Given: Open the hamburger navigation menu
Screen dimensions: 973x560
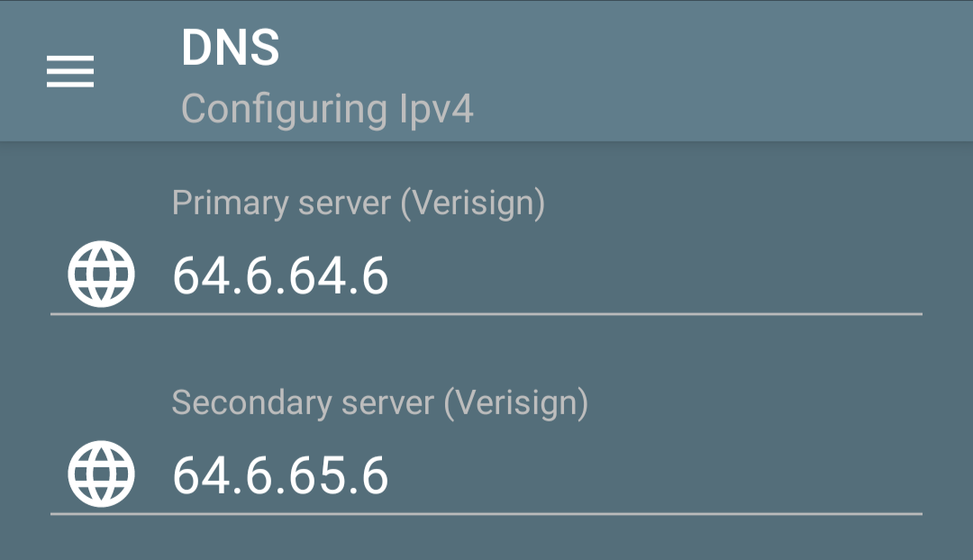Looking at the screenshot, I should (x=70, y=71).
